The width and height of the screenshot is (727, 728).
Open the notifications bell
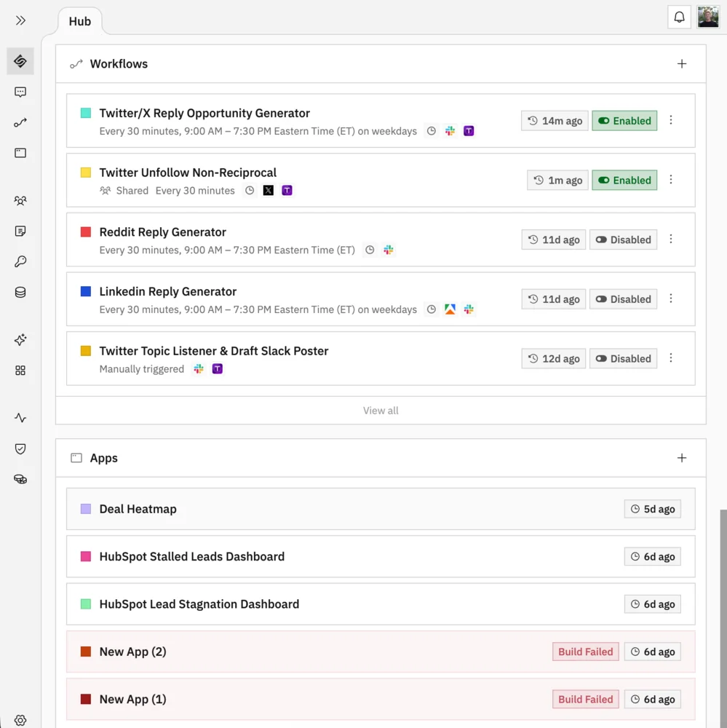pyautogui.click(x=679, y=17)
